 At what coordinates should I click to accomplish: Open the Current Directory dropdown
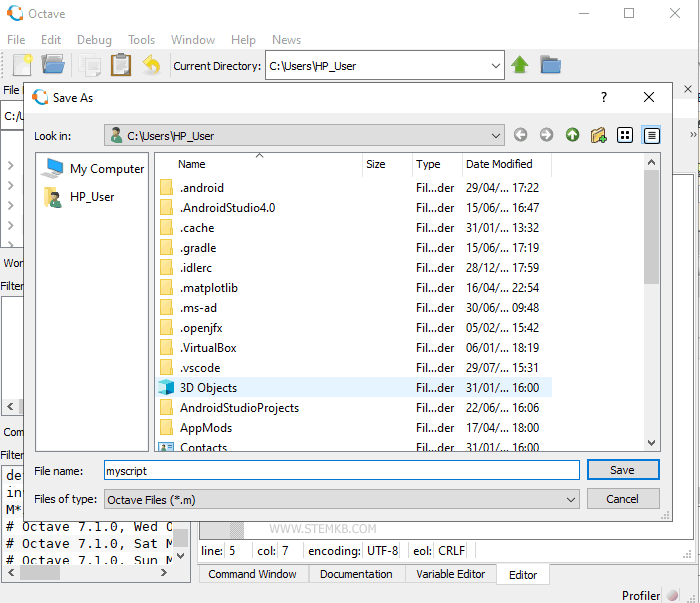pyautogui.click(x=496, y=66)
